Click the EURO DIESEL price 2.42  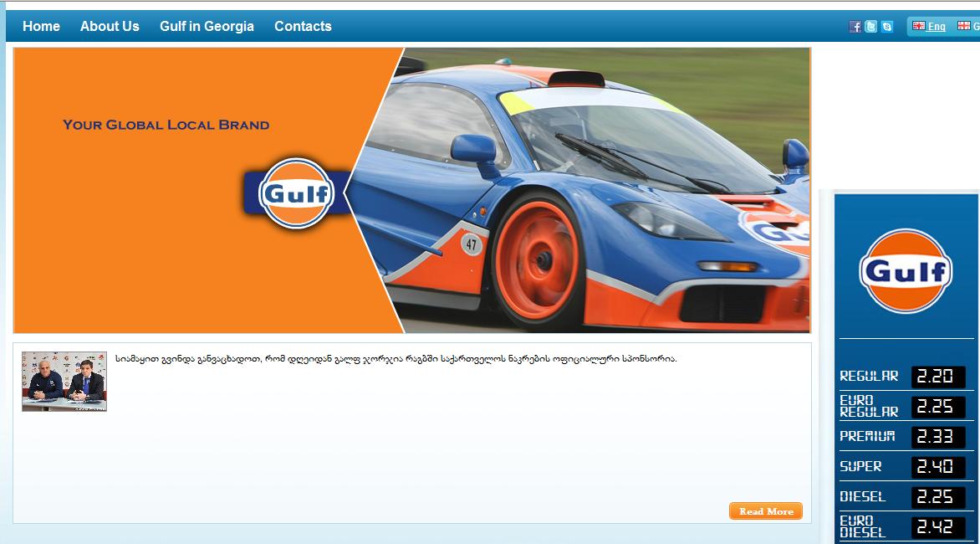937,527
